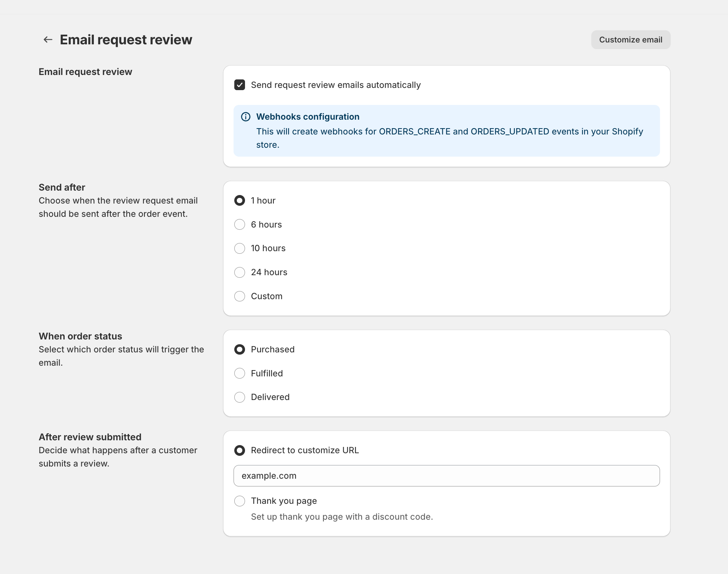Click the example.com URL input field
The height and width of the screenshot is (574, 728).
tap(446, 476)
